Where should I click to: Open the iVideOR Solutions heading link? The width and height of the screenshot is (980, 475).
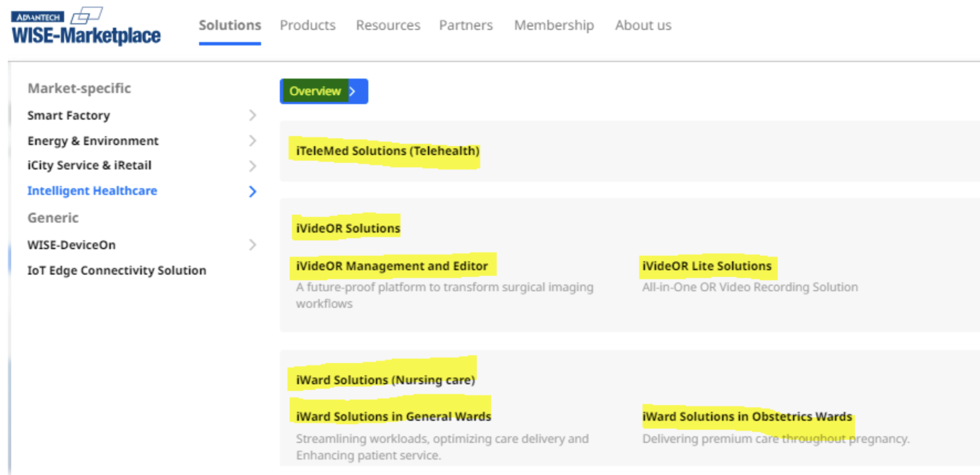coord(348,228)
